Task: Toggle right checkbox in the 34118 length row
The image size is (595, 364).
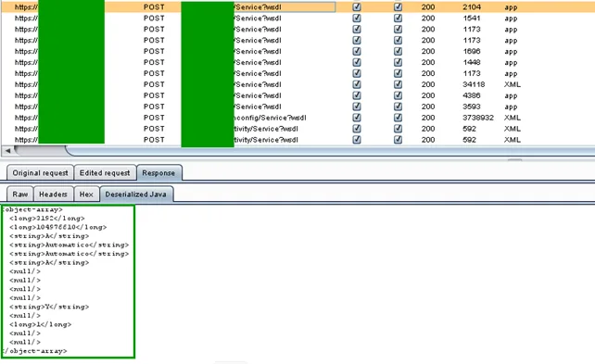Action: (x=399, y=84)
